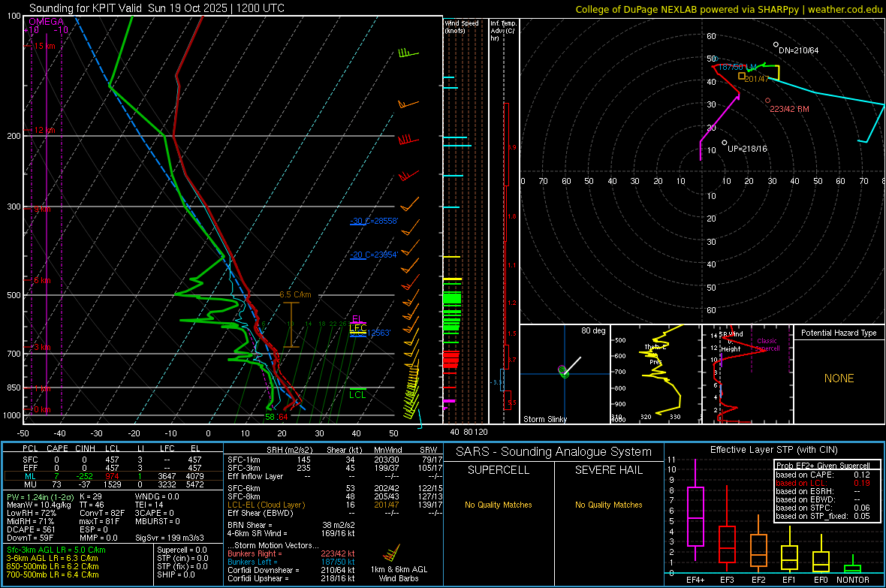The height and width of the screenshot is (588, 886).
Task: Click the 'based on CAPE:' probability line
Action: (x=823, y=475)
